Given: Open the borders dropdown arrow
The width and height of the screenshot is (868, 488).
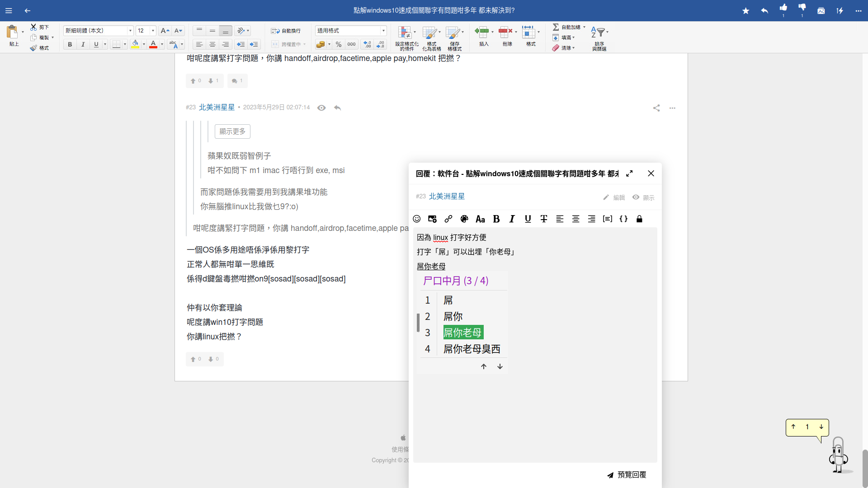Looking at the screenshot, I should coord(125,44).
